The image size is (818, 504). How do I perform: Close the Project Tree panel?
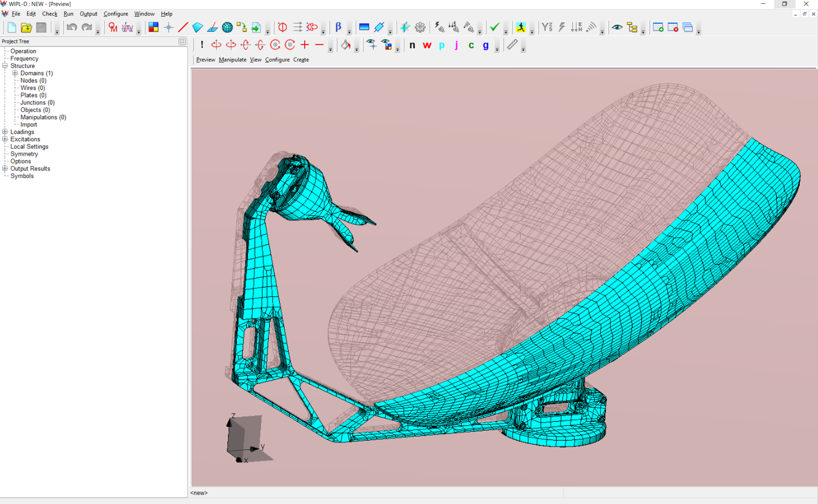182,42
